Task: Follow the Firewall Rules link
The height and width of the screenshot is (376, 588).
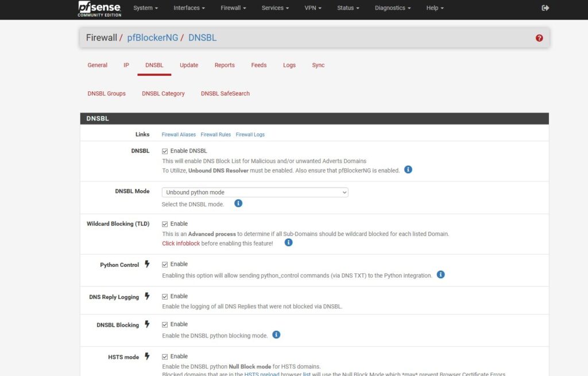Action: pos(216,134)
